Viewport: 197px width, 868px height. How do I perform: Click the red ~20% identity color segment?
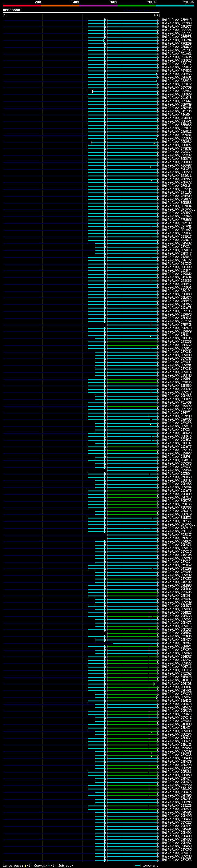tap(22, 6)
